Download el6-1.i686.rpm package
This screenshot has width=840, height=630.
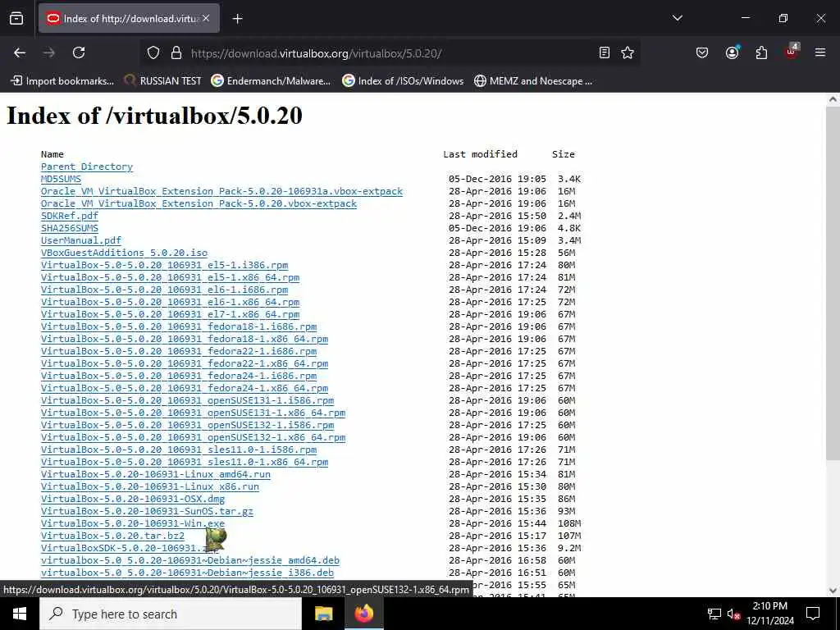(x=164, y=290)
